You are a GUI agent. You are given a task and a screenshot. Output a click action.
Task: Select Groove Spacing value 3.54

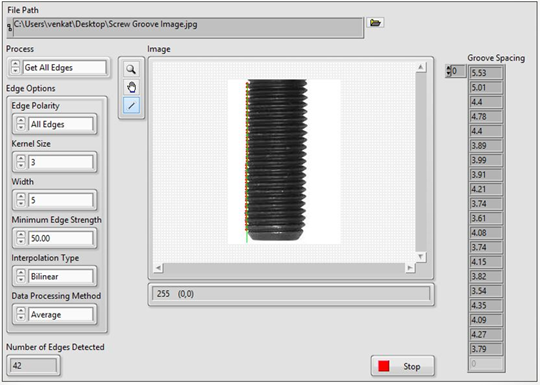[486, 291]
